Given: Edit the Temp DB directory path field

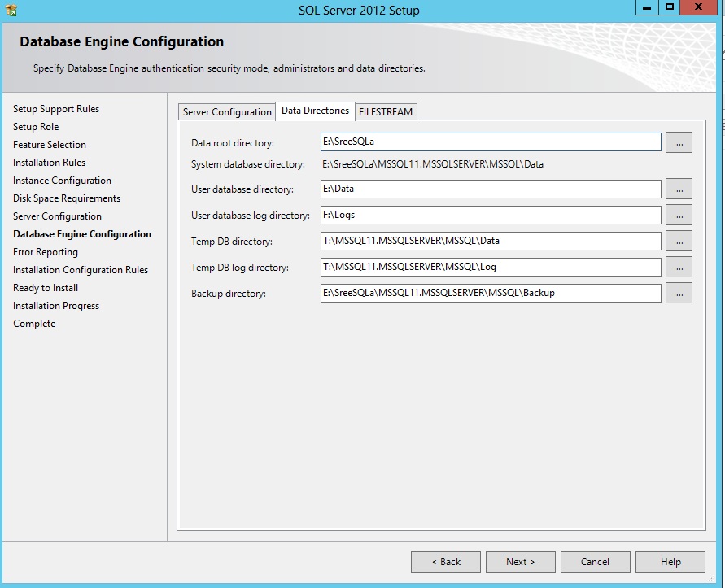Looking at the screenshot, I should tap(491, 241).
